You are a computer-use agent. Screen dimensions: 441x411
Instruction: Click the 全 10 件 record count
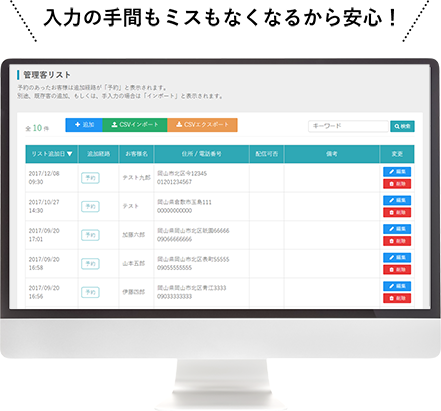37,128
